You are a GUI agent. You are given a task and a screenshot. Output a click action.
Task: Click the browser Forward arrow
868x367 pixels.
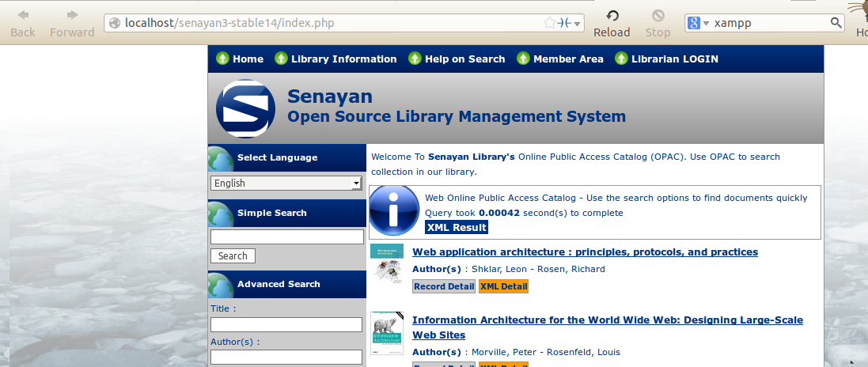pyautogui.click(x=72, y=15)
